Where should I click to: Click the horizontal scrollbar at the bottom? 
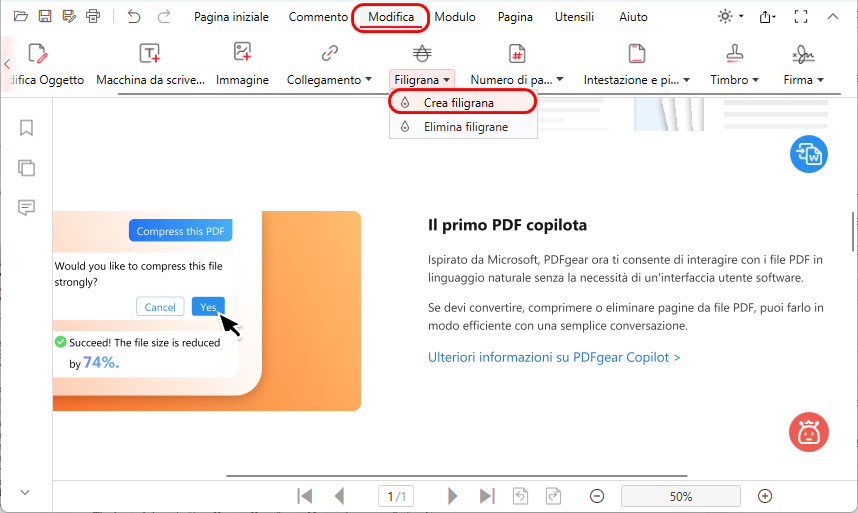point(457,476)
